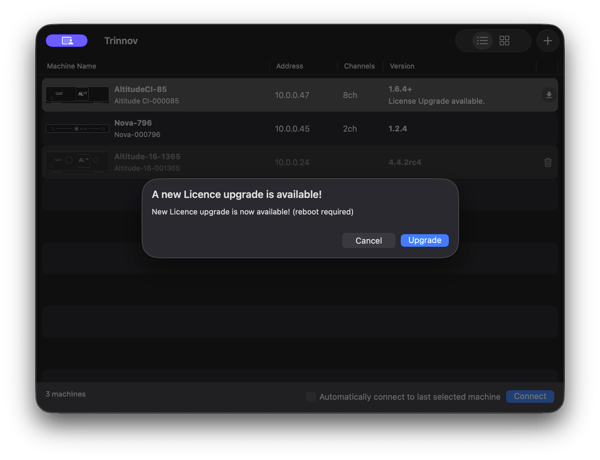600x460 pixels.
Task: Click the Altitude CI-000085 serial text
Action: click(x=147, y=101)
